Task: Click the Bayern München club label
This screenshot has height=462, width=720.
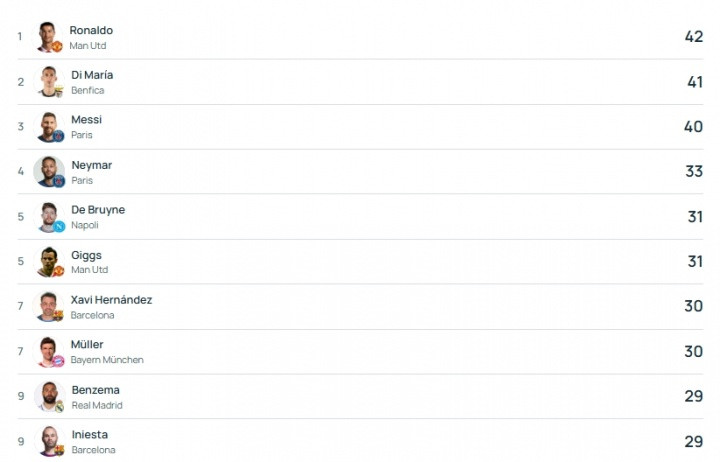Action: [107, 360]
